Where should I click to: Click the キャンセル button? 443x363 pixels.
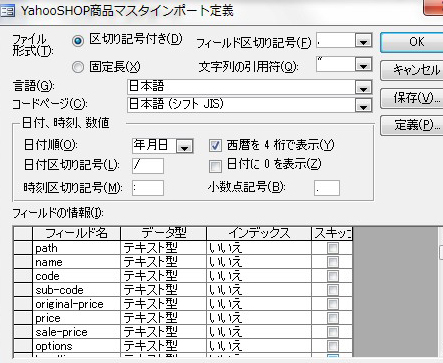[x=412, y=70]
